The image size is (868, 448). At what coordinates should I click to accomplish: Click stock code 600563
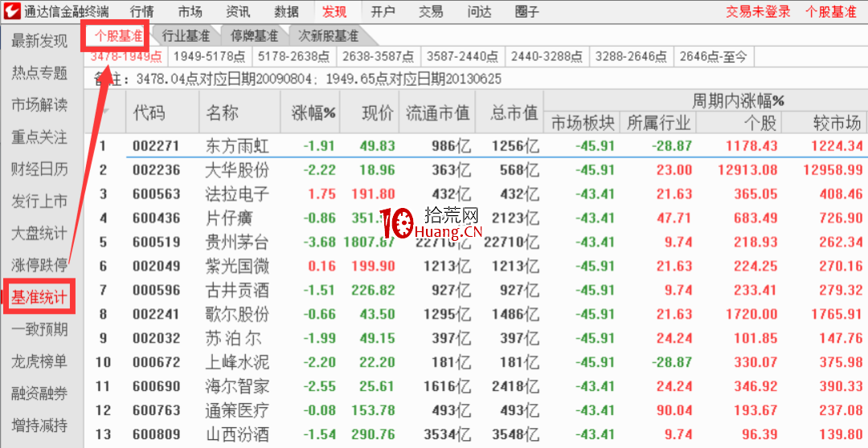(x=156, y=194)
